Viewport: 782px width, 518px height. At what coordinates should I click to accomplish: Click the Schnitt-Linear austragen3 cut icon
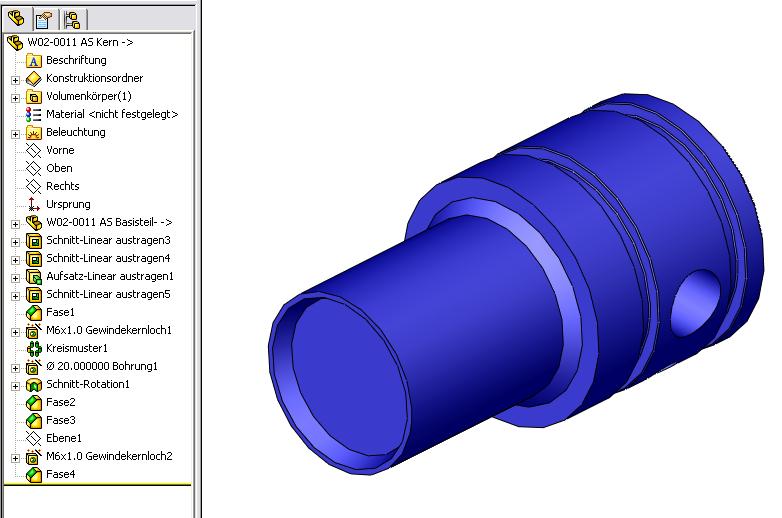pyautogui.click(x=33, y=241)
